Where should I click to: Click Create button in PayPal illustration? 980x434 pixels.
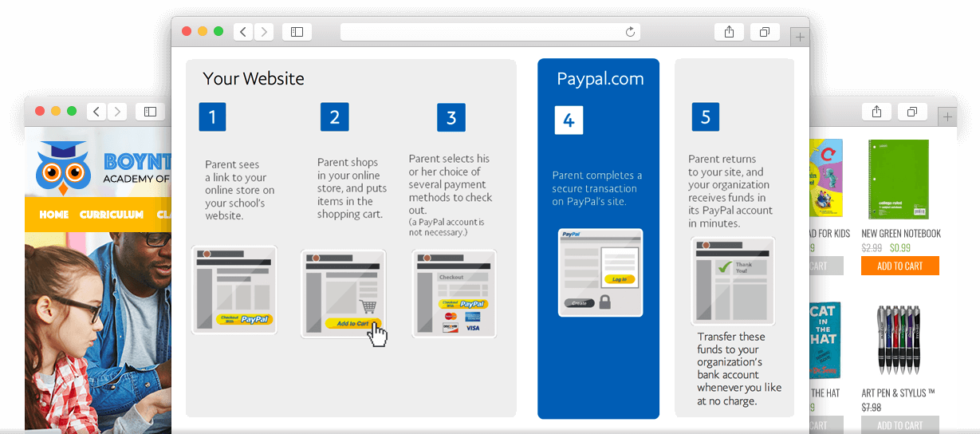[x=579, y=303]
